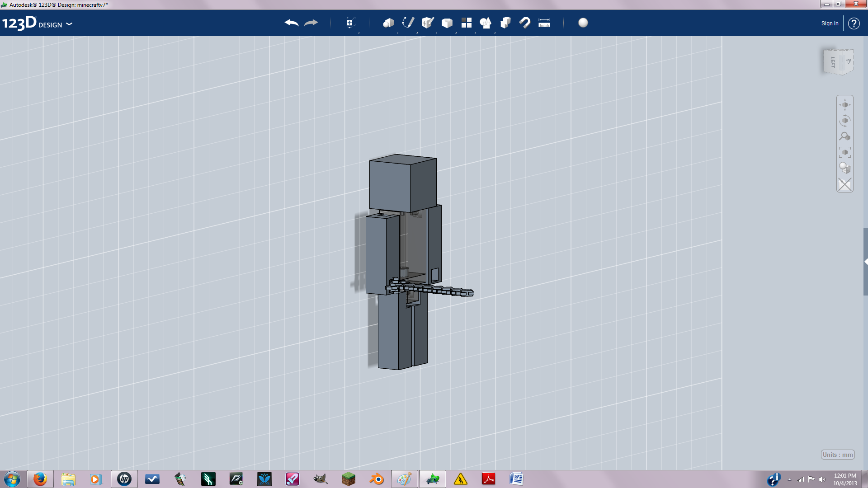This screenshot has height=488, width=868.
Task: Open Firefox from the taskbar
Action: [40, 479]
